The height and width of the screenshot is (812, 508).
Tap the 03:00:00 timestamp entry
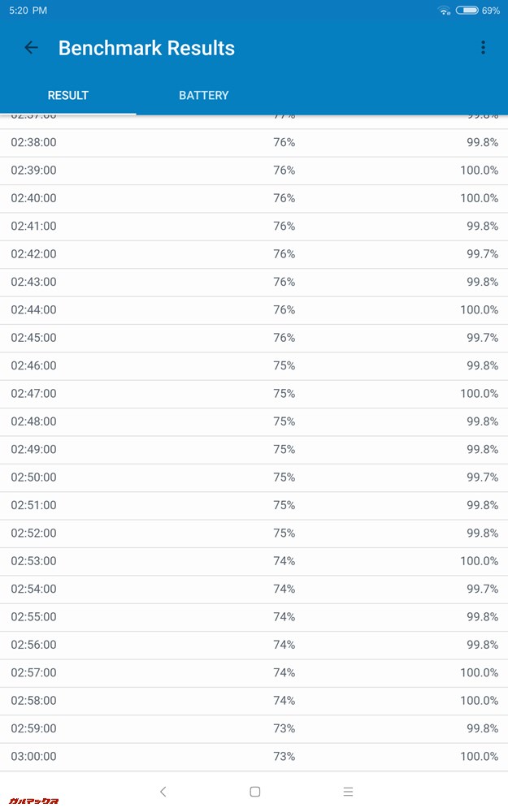[x=34, y=756]
